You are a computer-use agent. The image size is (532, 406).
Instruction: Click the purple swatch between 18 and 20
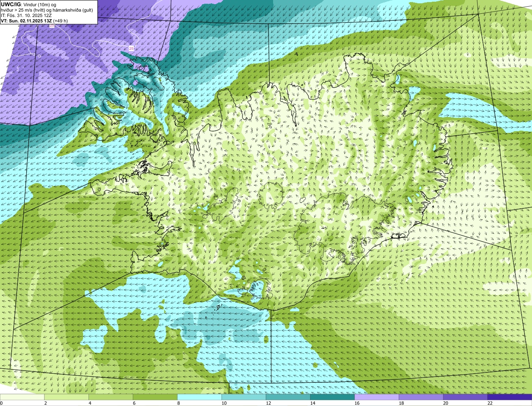(x=421, y=397)
